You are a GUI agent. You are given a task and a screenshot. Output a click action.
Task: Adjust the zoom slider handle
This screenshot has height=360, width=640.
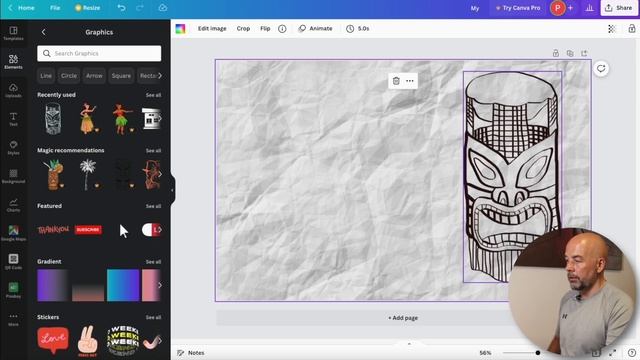538,353
